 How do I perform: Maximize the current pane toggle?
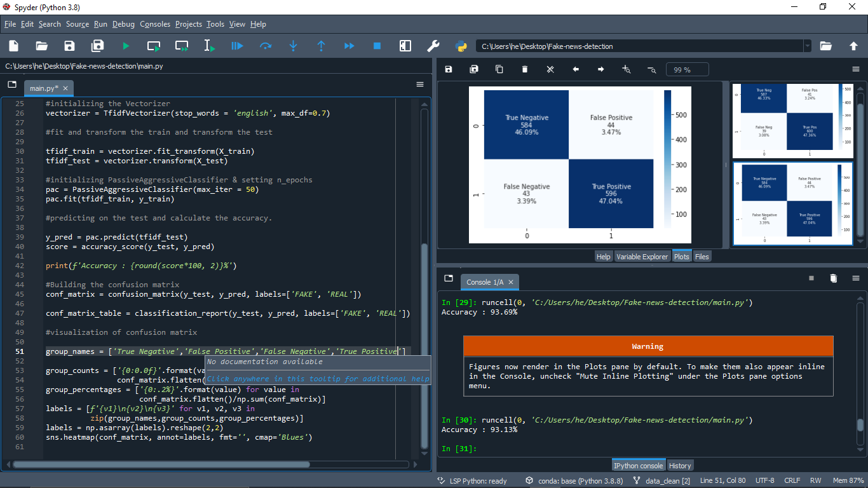click(405, 46)
